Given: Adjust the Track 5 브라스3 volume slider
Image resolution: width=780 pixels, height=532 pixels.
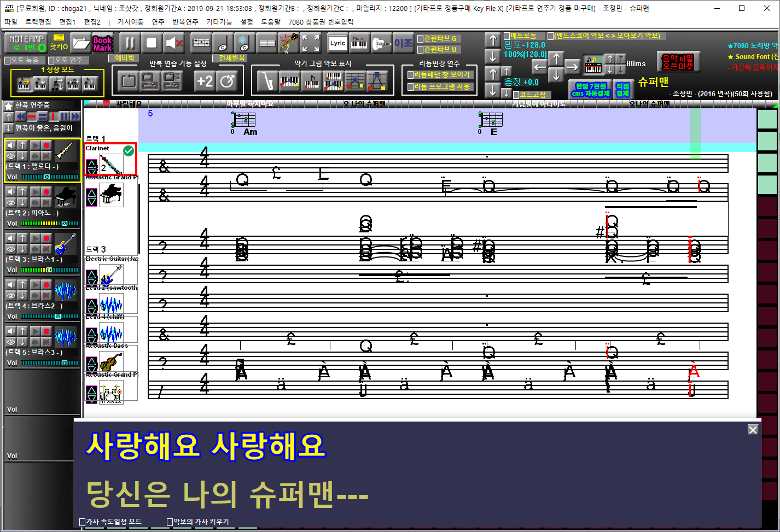Looking at the screenshot, I should tap(50, 363).
